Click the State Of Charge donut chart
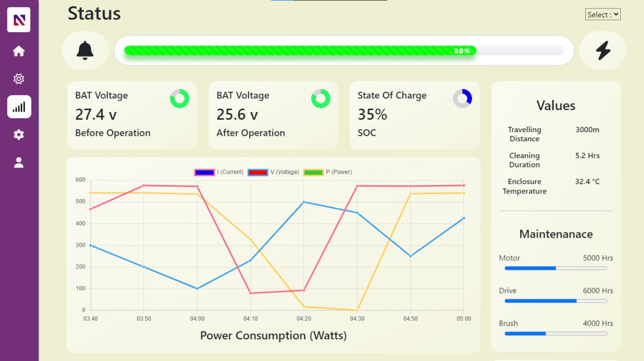The height and width of the screenshot is (361, 644). tap(462, 99)
